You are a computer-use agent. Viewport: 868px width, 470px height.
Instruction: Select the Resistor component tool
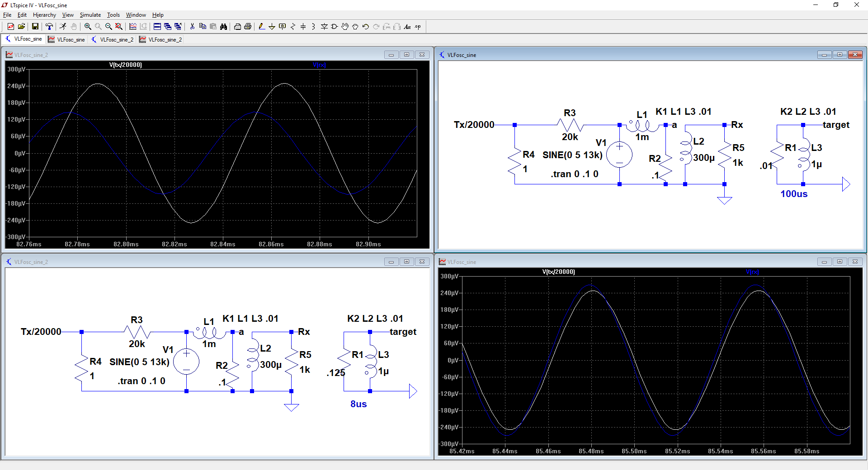293,27
